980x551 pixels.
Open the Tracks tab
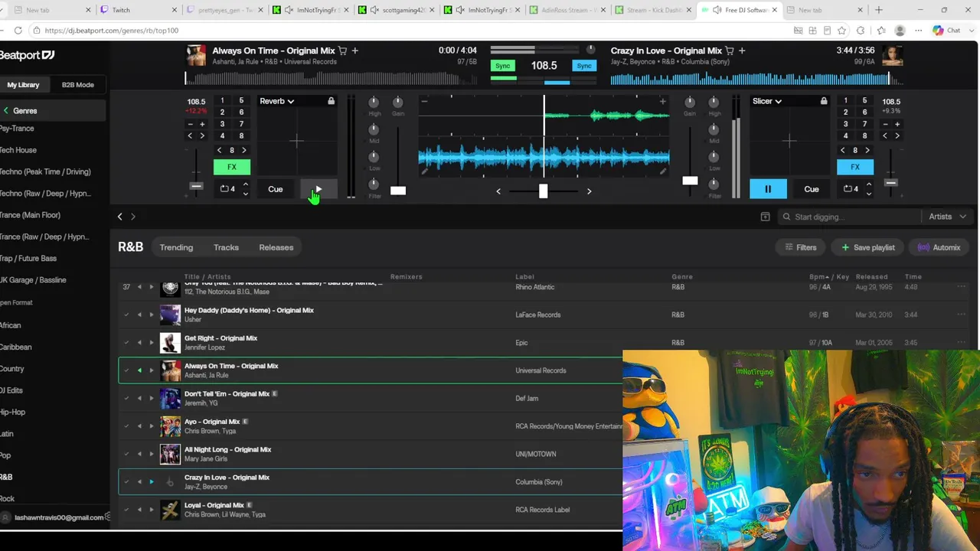(226, 247)
